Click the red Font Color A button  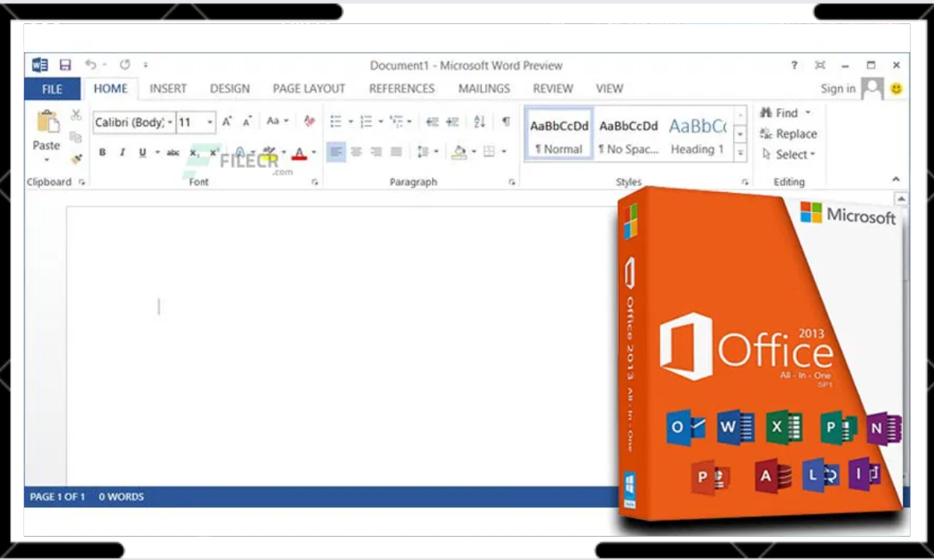click(x=300, y=152)
